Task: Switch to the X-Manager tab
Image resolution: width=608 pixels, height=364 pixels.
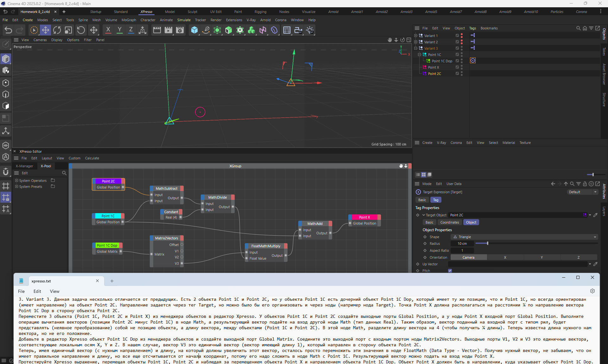Action: point(24,166)
